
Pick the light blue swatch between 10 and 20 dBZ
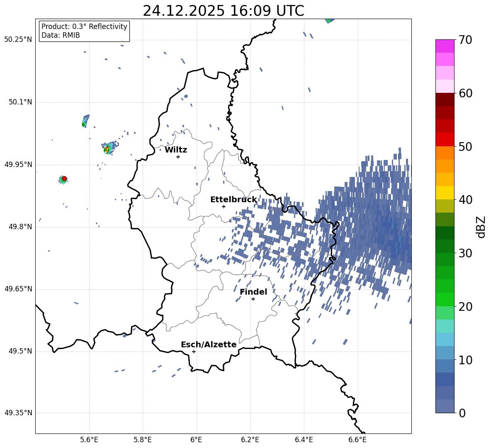[445, 339]
